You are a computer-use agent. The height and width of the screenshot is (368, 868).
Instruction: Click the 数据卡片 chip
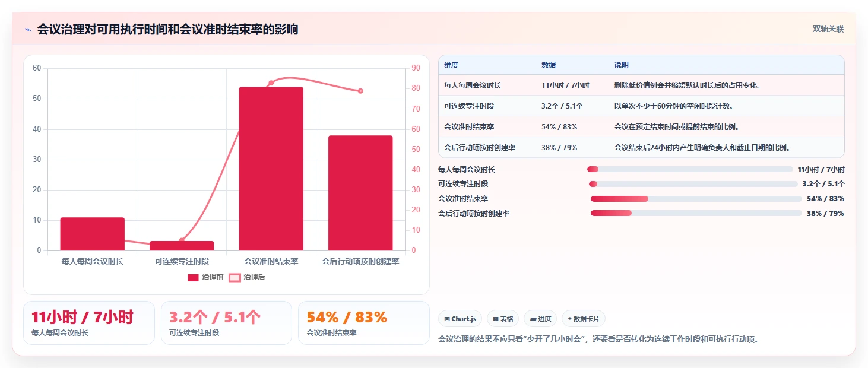tap(584, 319)
